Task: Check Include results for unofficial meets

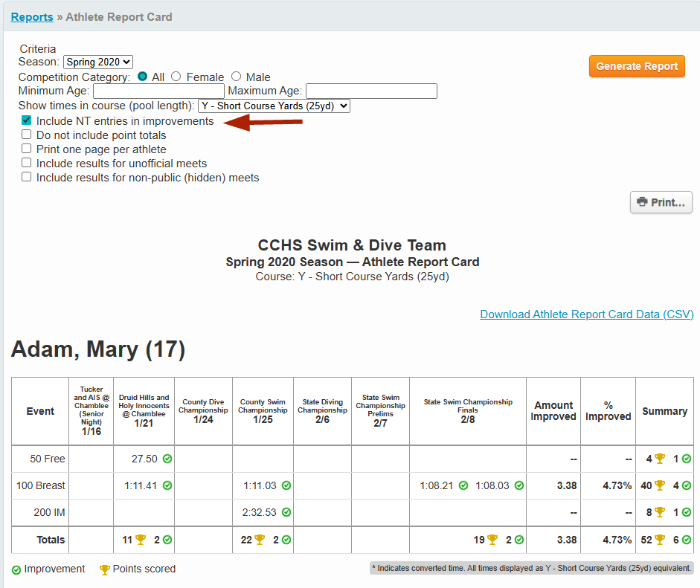Action: click(x=26, y=163)
